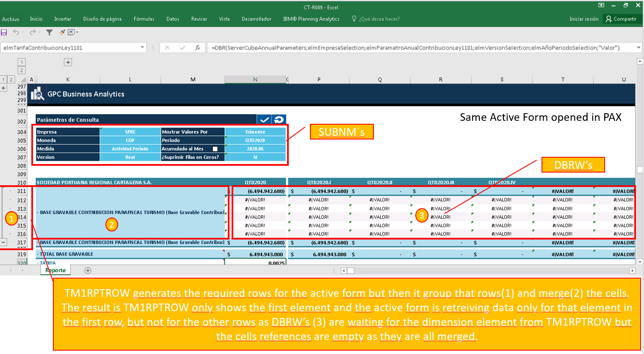Apply the filter funnel tool

coord(49,32)
